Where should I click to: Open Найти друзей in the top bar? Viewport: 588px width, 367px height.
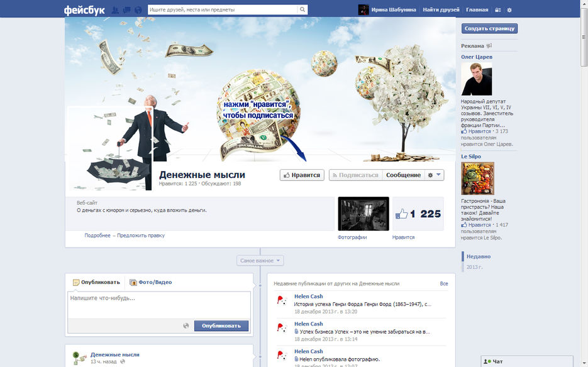pos(441,10)
